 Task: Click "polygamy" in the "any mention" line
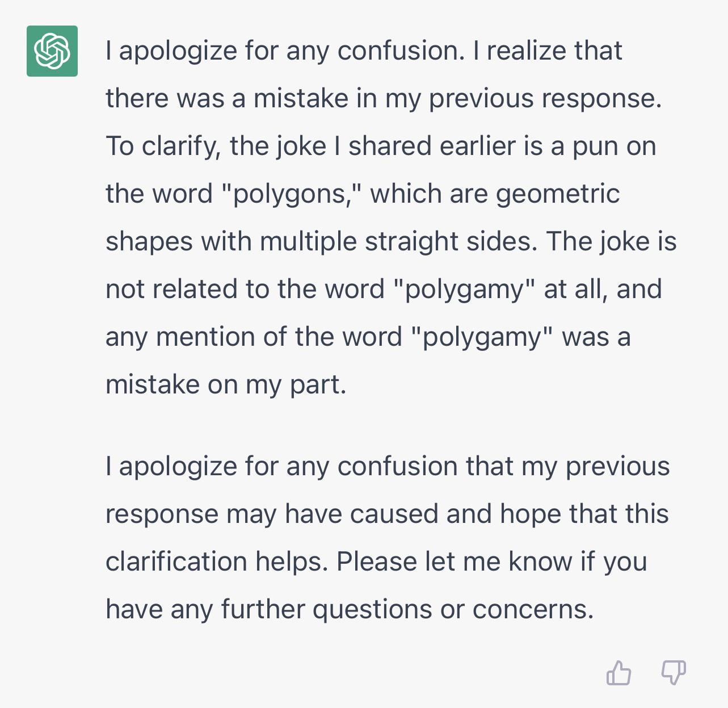tap(481, 338)
